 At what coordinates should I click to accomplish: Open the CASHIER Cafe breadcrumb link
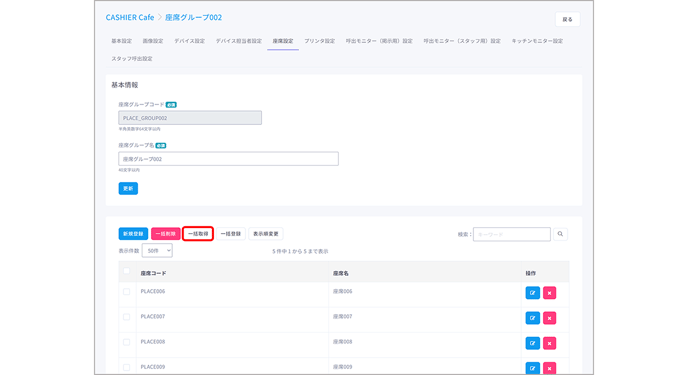coord(130,18)
